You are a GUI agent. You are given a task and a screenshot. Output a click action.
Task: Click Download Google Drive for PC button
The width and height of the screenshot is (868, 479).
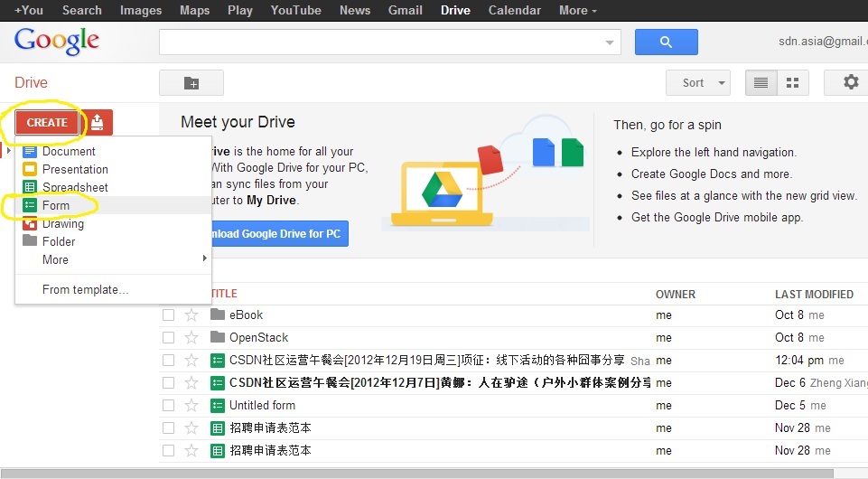click(x=280, y=234)
